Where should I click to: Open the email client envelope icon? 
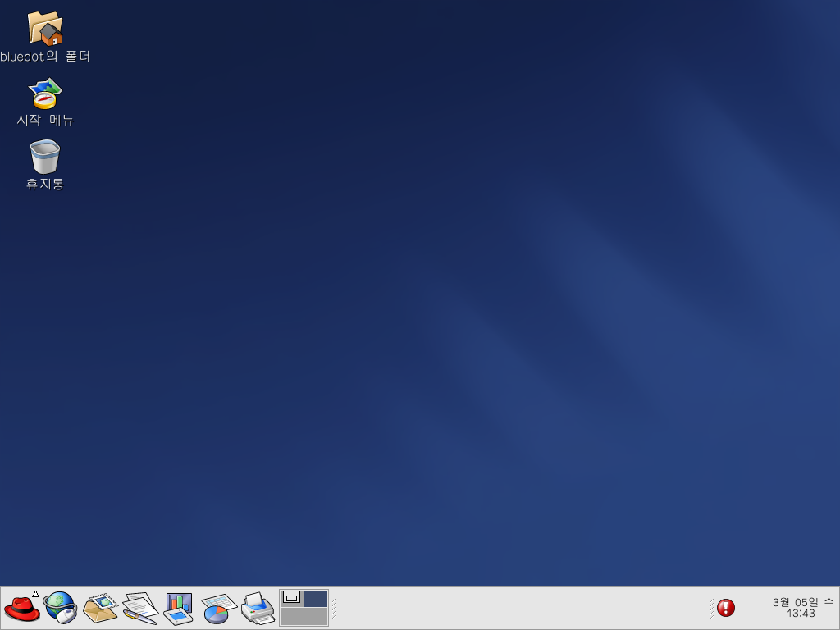click(x=100, y=608)
